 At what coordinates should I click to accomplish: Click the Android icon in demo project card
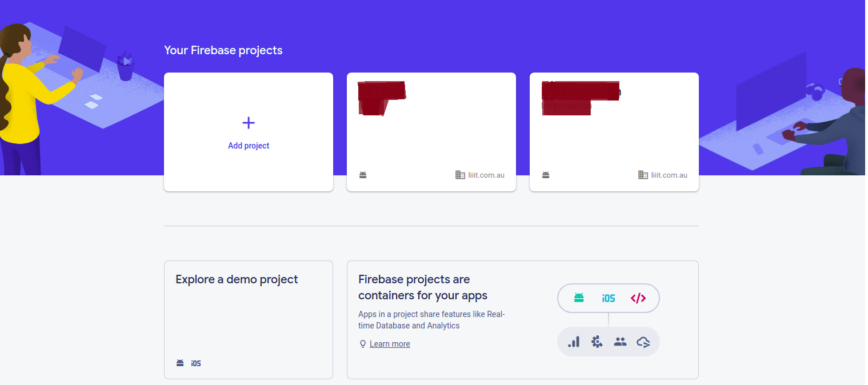coord(180,363)
